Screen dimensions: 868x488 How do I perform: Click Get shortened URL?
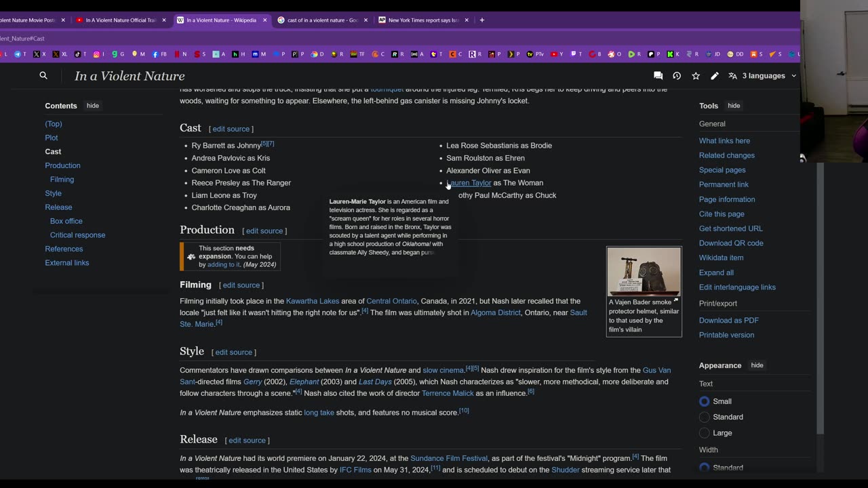pyautogui.click(x=731, y=228)
